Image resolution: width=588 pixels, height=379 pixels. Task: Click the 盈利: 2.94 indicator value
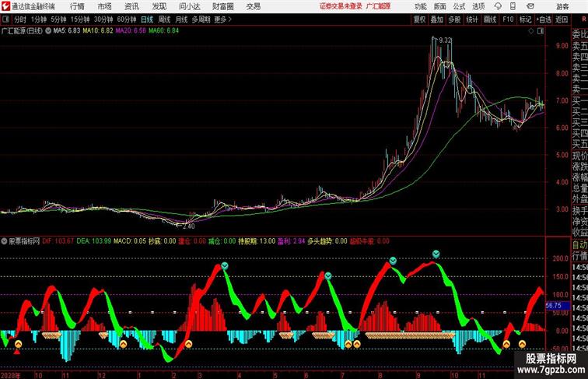click(292, 241)
